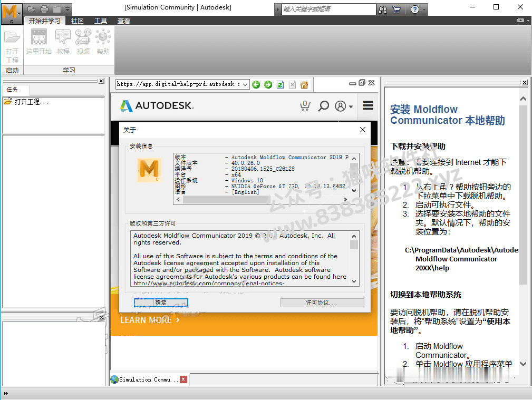Click the 教程 tutorial ribbon icon

point(63,42)
